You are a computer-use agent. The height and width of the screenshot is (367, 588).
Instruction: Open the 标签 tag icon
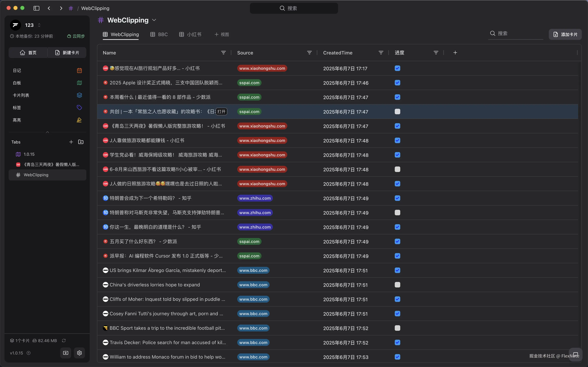coord(79,108)
